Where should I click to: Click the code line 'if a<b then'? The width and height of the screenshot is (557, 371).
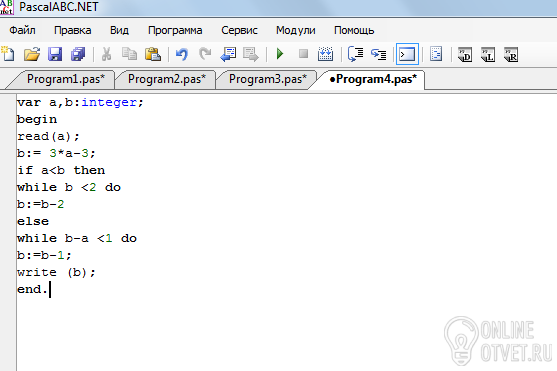(61, 170)
